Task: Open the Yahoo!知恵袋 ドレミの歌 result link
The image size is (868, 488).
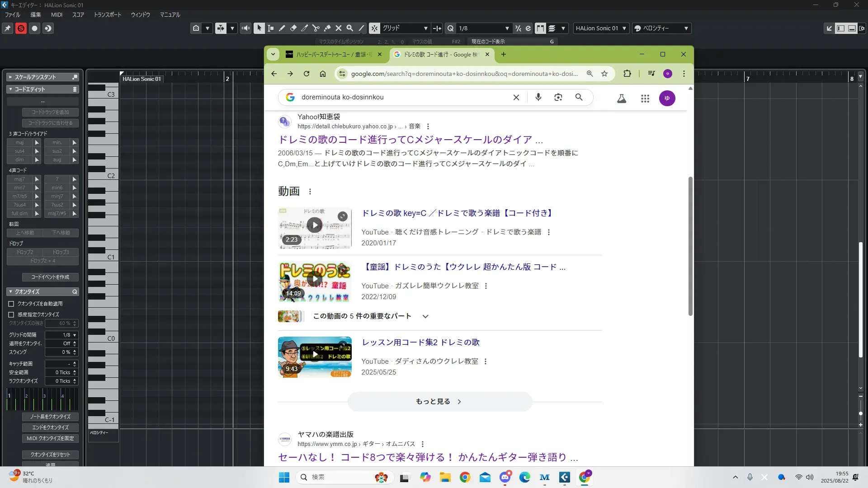Action: click(x=410, y=140)
